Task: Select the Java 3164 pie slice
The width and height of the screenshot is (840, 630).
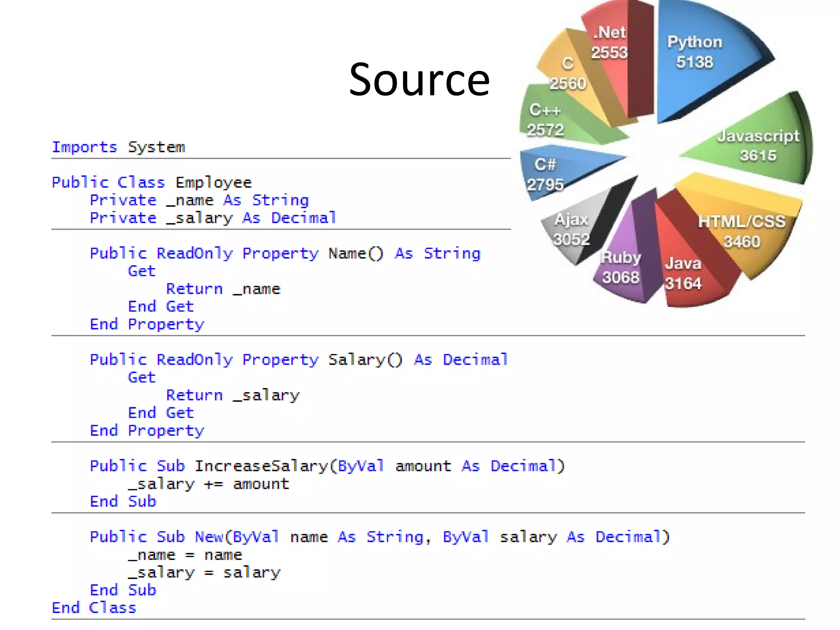Action: click(x=683, y=273)
